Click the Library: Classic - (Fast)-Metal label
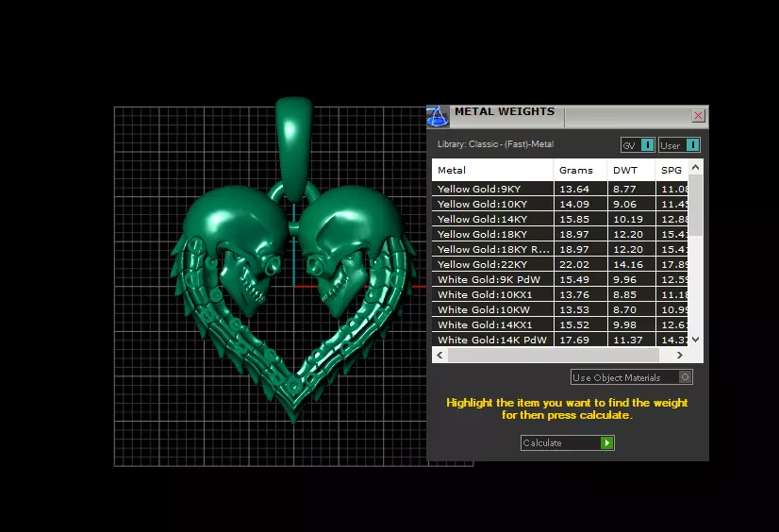 (495, 144)
